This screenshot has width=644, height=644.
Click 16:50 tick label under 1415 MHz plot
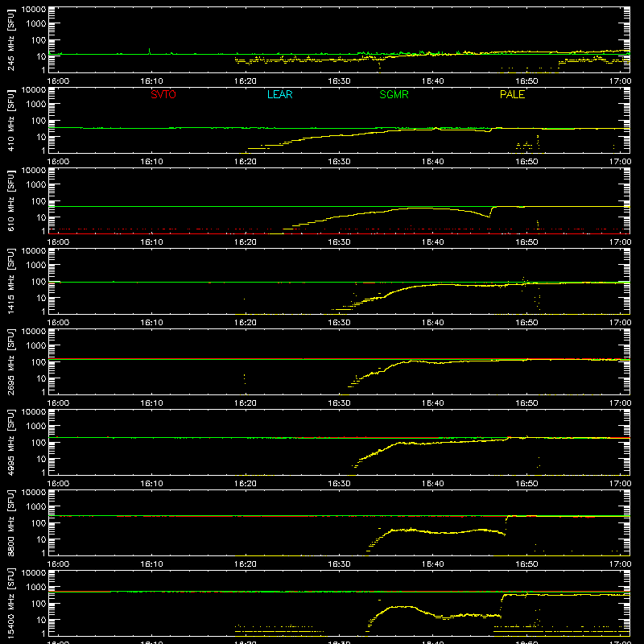click(x=526, y=323)
